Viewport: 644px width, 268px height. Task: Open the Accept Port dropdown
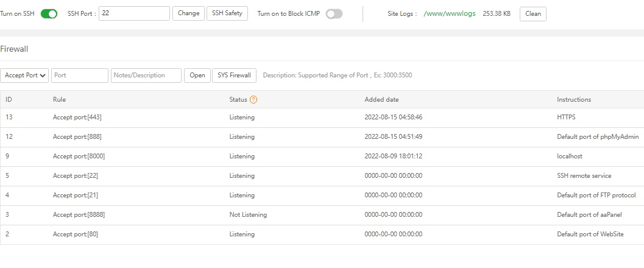24,76
